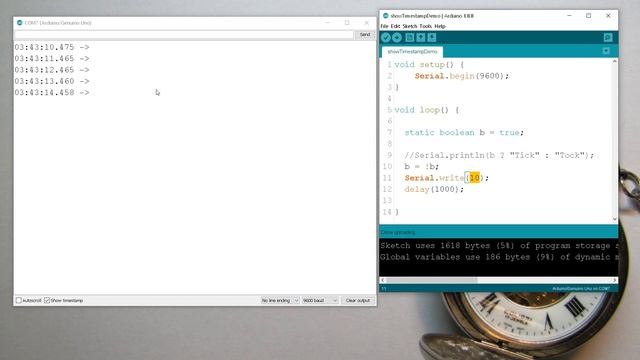This screenshot has height=360, width=640.
Task: Click the 'void setup()' line
Action: coord(429,64)
